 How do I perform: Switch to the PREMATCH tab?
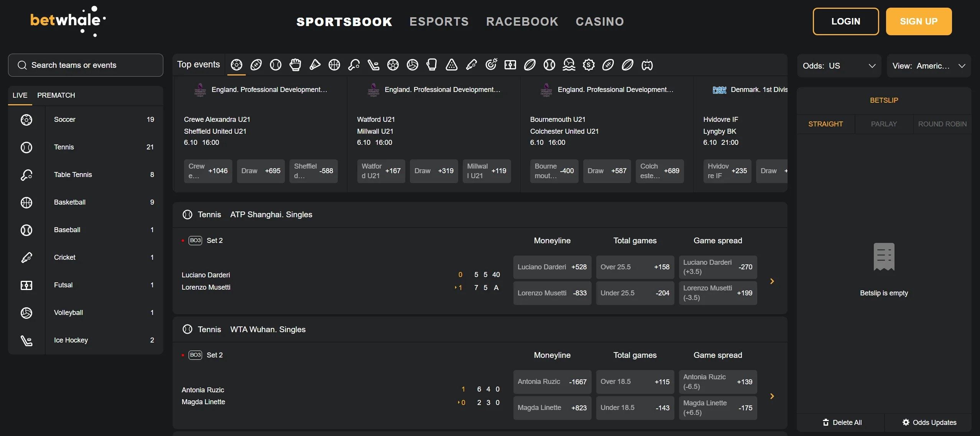pyautogui.click(x=56, y=95)
